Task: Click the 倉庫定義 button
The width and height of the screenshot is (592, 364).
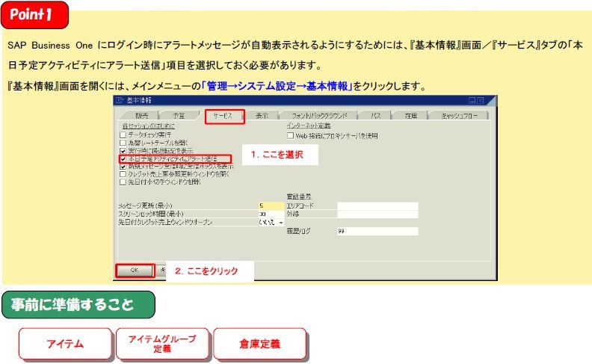Action: (x=260, y=344)
